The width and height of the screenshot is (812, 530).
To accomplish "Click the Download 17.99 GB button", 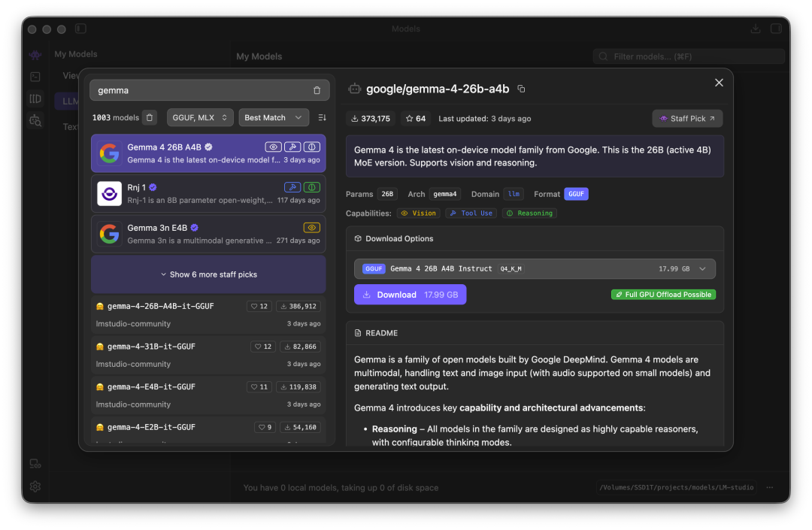I will tap(410, 294).
